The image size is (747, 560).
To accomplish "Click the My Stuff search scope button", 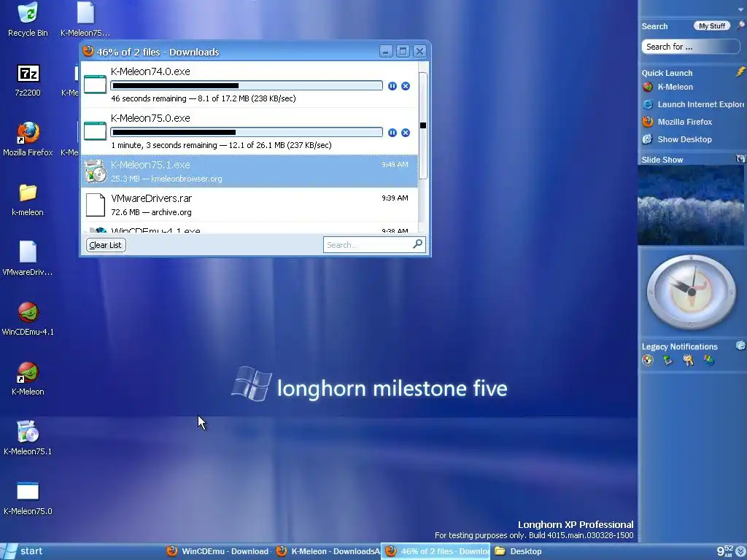I will tap(712, 26).
